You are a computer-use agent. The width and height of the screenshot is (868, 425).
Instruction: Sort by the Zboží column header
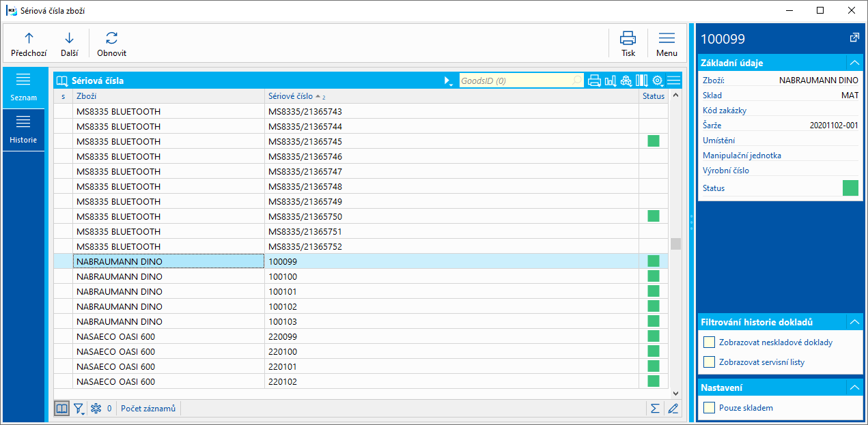click(x=169, y=96)
